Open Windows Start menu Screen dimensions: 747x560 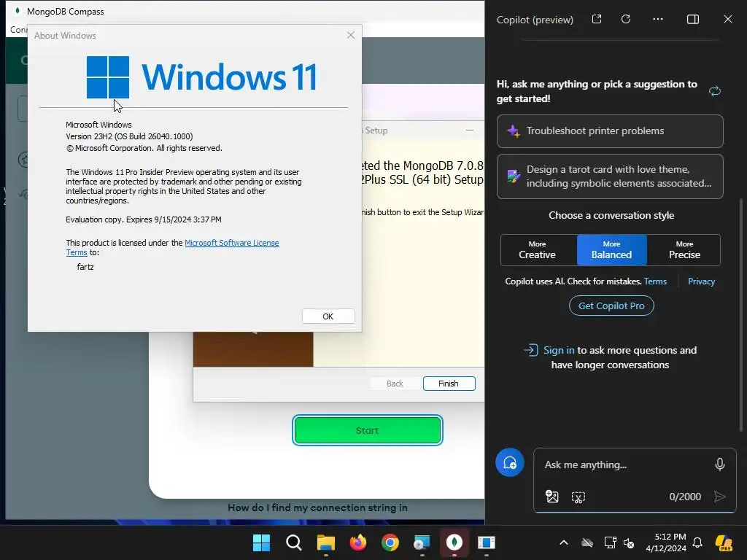click(261, 542)
